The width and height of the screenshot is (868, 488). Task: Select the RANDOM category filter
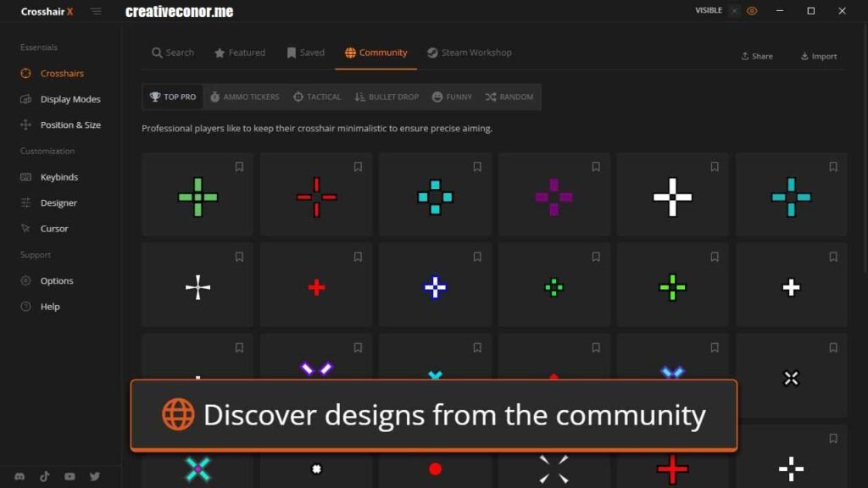coord(509,97)
